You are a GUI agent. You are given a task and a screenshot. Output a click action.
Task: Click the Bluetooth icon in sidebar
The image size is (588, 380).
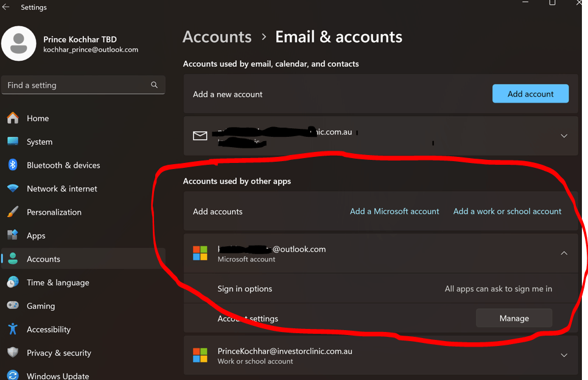[x=13, y=165]
